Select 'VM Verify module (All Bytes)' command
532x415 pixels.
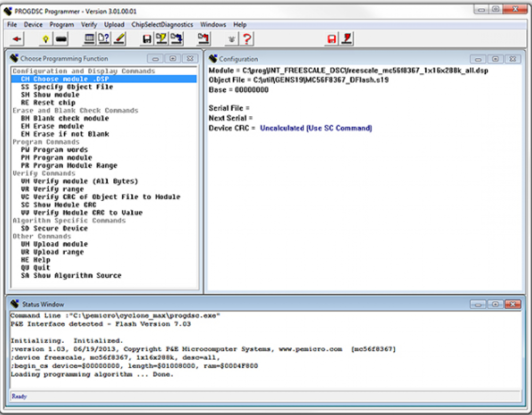pyautogui.click(x=79, y=181)
